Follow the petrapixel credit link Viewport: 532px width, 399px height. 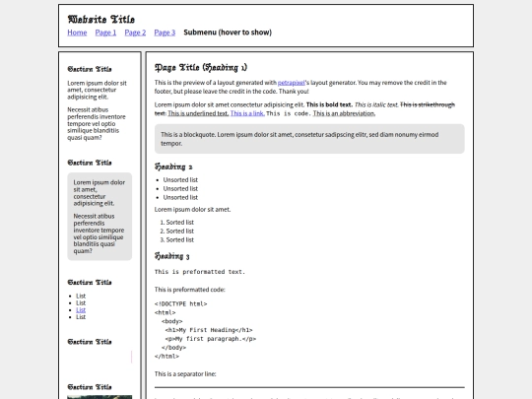pyautogui.click(x=291, y=83)
